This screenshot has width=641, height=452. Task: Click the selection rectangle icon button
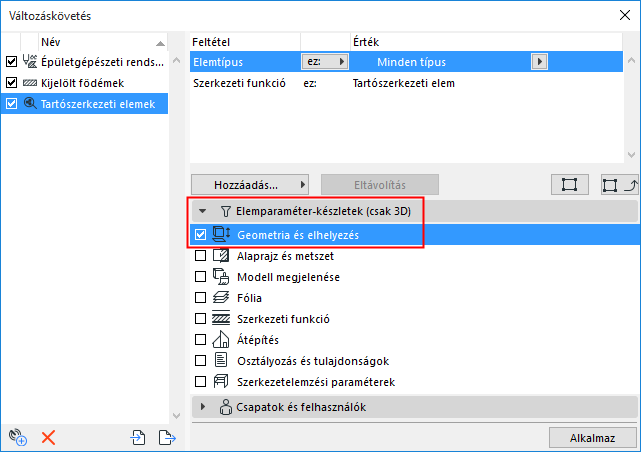[x=569, y=185]
